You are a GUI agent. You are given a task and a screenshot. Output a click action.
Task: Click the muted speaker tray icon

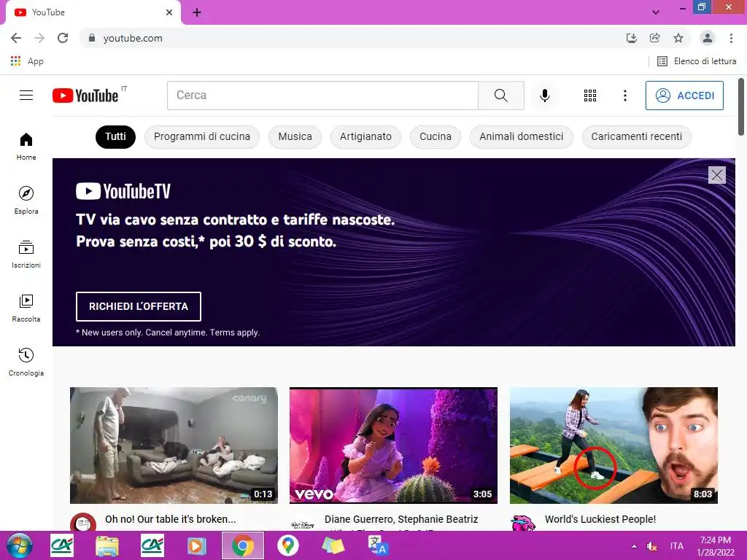point(651,546)
